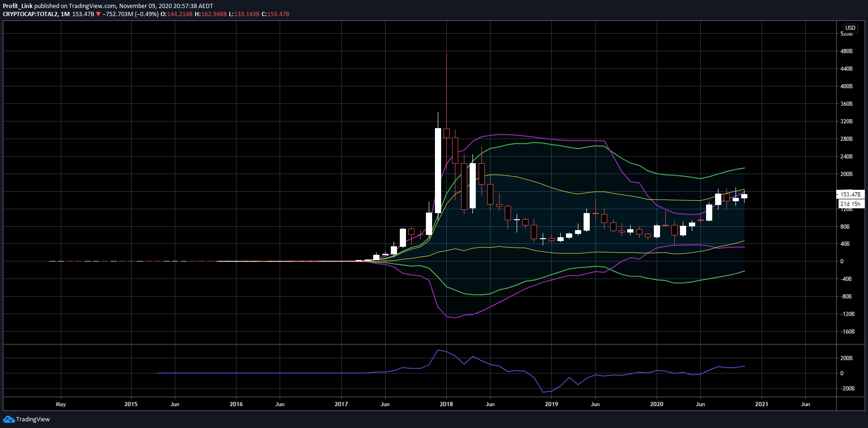Viewport: 868px width, 428px height.
Task: Click the 2016 label on the time axis
Action: 236,404
